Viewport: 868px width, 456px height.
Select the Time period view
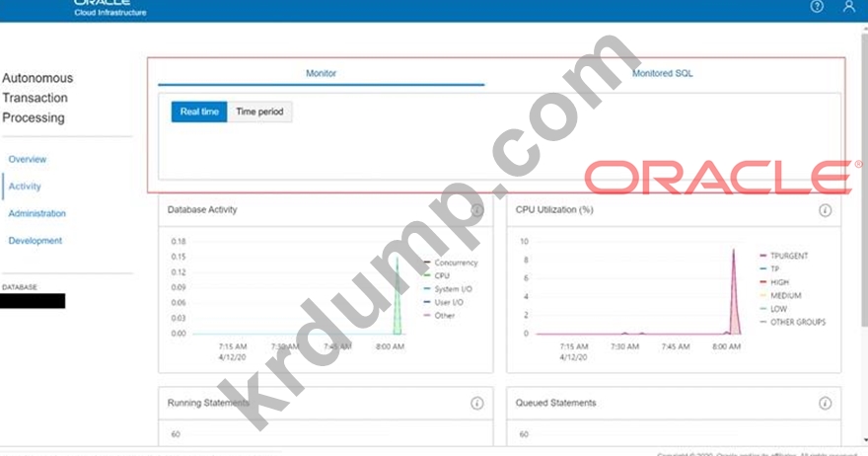[259, 112]
